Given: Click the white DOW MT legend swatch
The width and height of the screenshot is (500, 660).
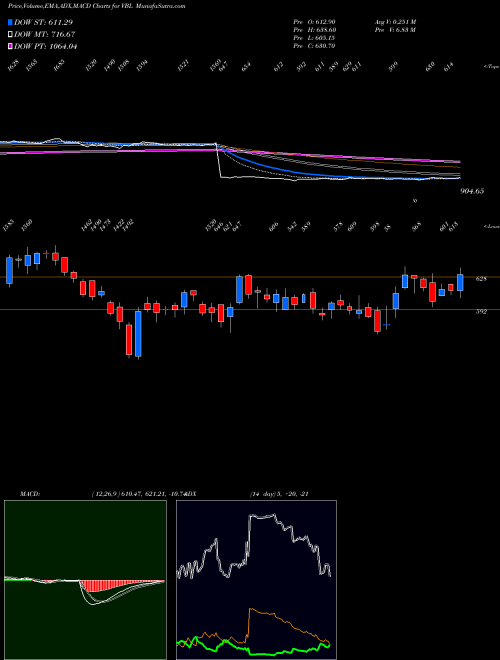Looking at the screenshot, I should click(10, 34).
